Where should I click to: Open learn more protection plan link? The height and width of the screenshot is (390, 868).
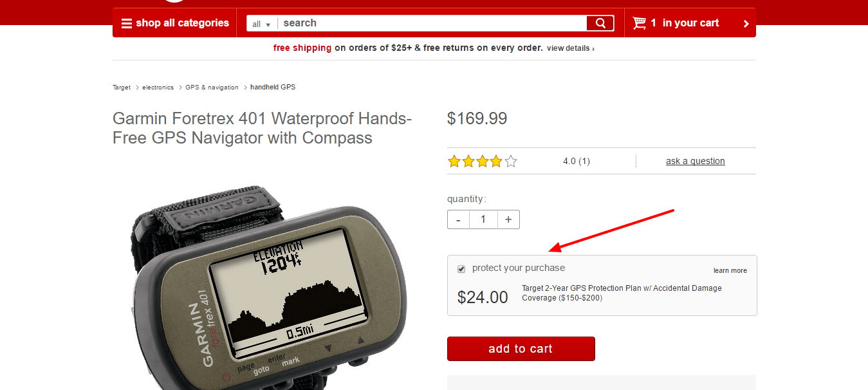(730, 270)
